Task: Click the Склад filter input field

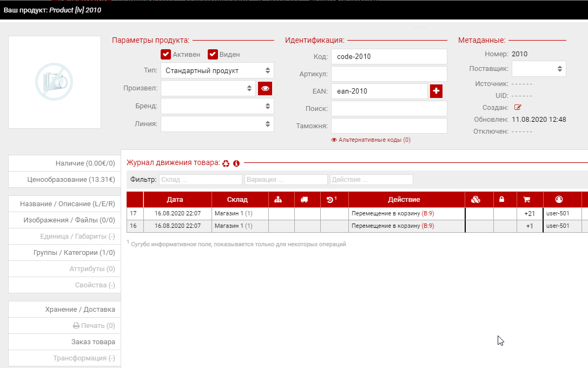Action: tap(201, 180)
